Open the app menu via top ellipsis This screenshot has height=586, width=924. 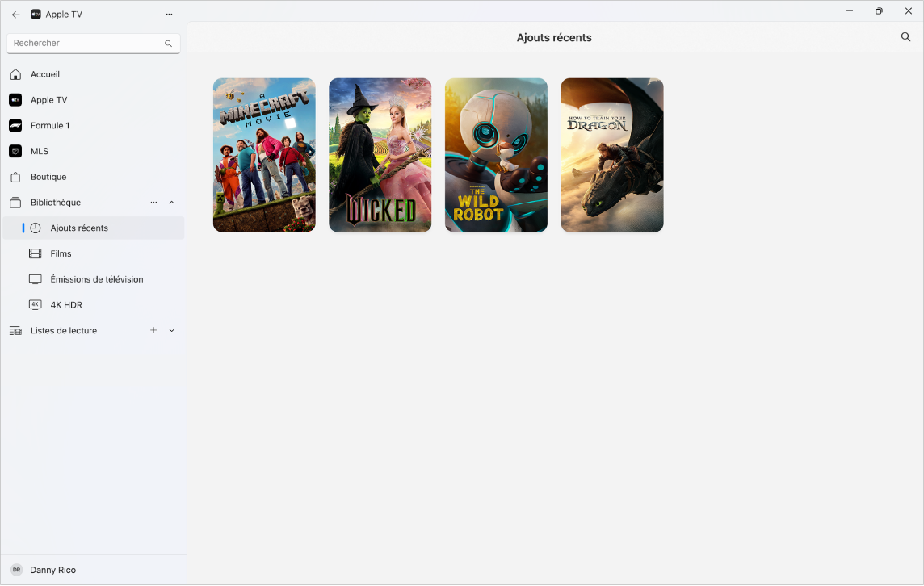[169, 14]
